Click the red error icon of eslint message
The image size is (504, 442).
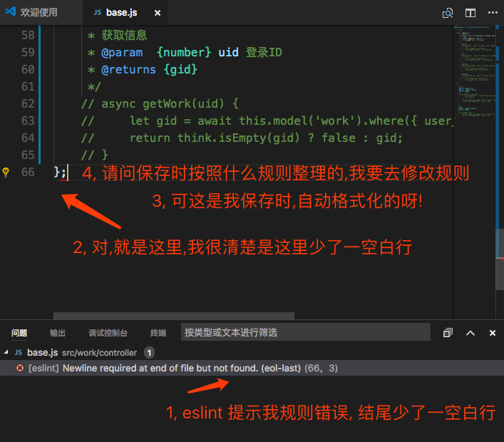20,368
